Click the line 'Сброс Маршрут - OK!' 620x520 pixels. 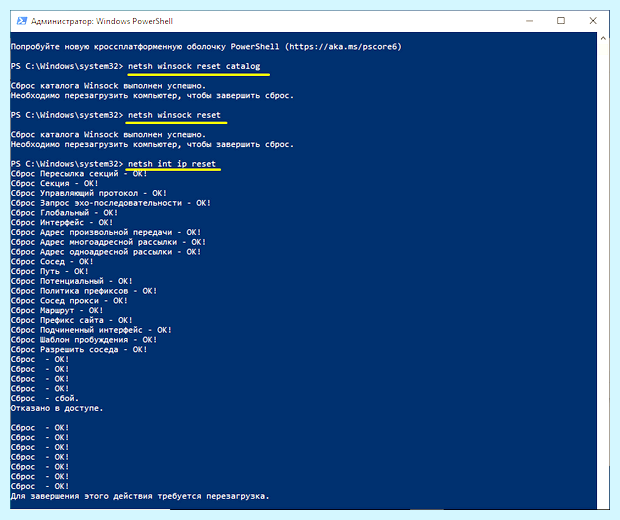[x=57, y=310]
